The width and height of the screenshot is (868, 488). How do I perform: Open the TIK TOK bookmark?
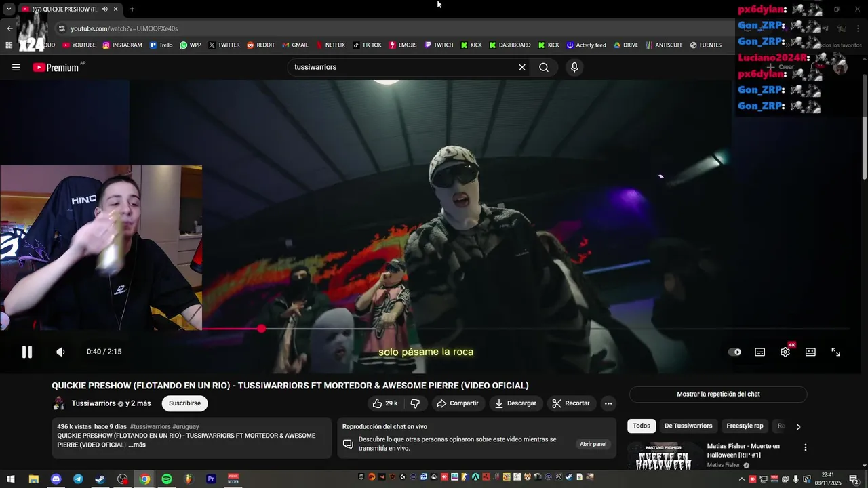coord(367,45)
